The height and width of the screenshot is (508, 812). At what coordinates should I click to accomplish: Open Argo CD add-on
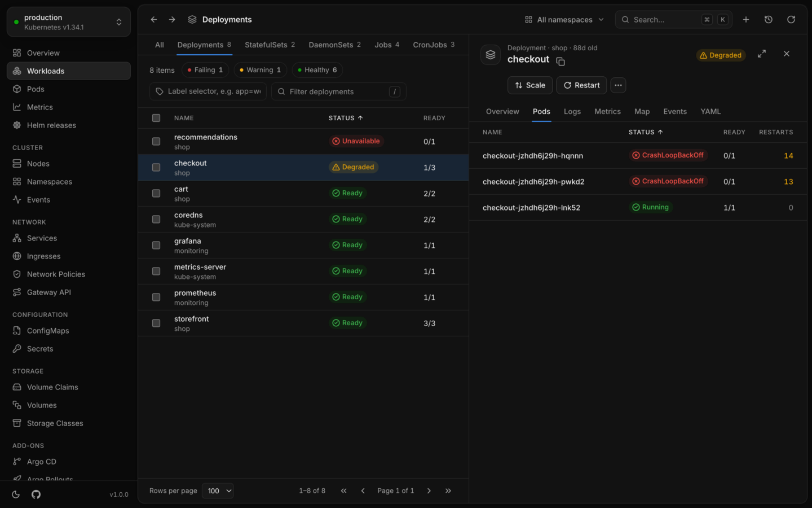[69, 462]
